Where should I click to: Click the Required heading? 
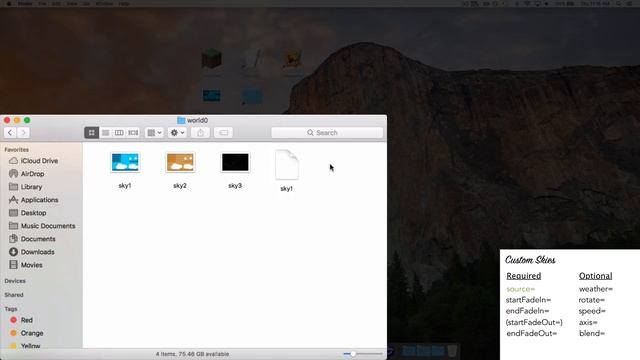tap(524, 276)
